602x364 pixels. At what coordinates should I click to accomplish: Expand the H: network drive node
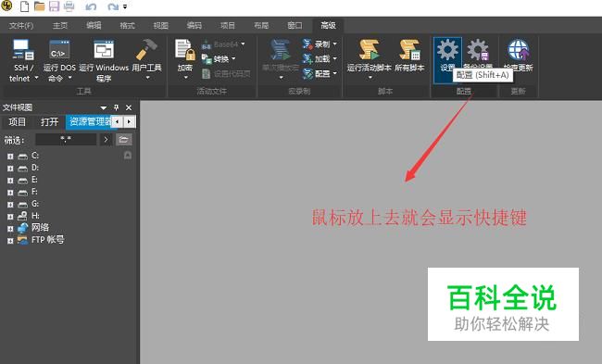(10, 217)
